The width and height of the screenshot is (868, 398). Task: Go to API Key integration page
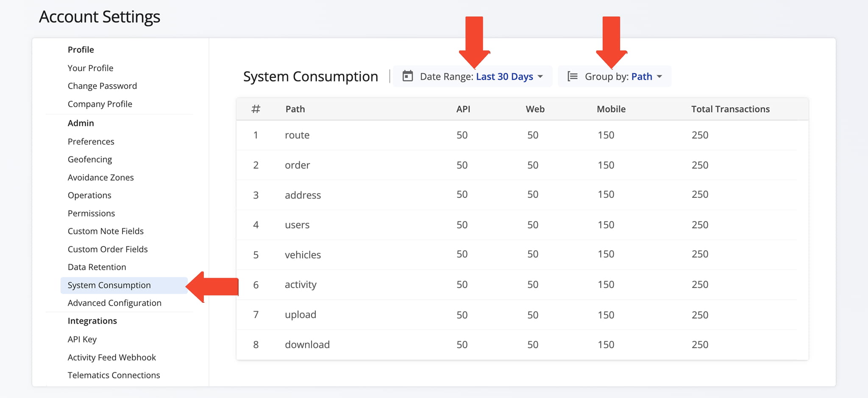[x=82, y=339]
